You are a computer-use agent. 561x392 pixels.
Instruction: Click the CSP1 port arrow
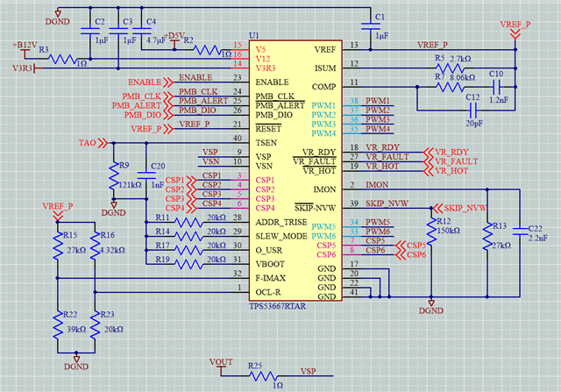click(x=191, y=180)
